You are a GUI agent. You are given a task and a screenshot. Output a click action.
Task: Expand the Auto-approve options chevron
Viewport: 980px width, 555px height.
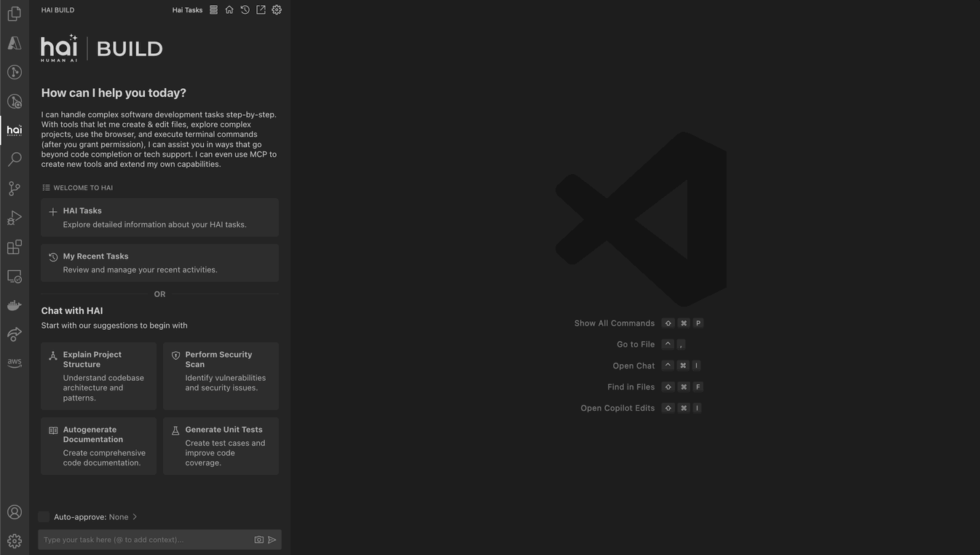click(135, 517)
